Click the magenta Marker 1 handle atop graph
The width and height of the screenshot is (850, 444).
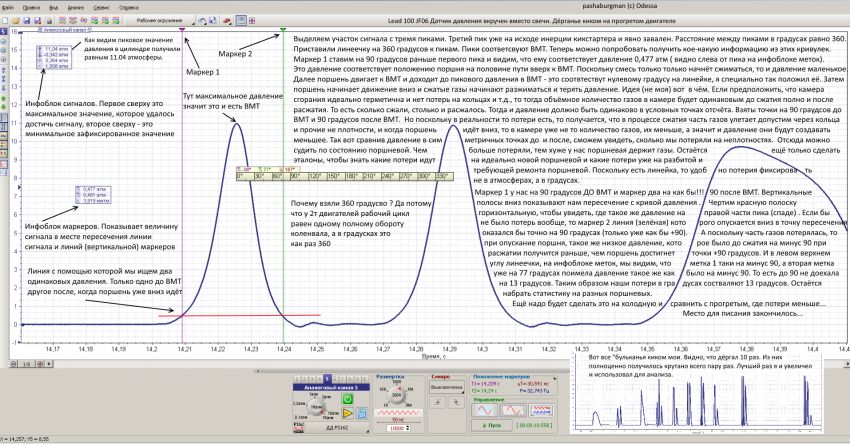(182, 29)
